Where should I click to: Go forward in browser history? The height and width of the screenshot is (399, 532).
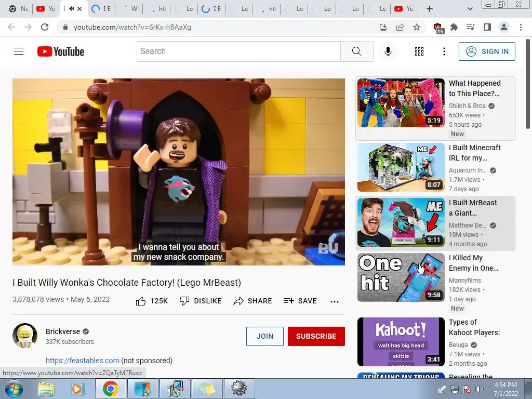click(28, 27)
